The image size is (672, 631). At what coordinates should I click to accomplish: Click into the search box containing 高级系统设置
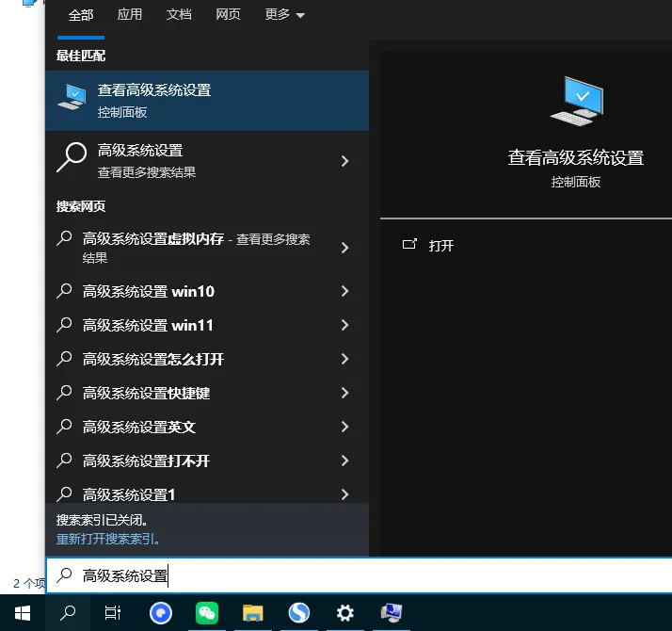click(360, 575)
